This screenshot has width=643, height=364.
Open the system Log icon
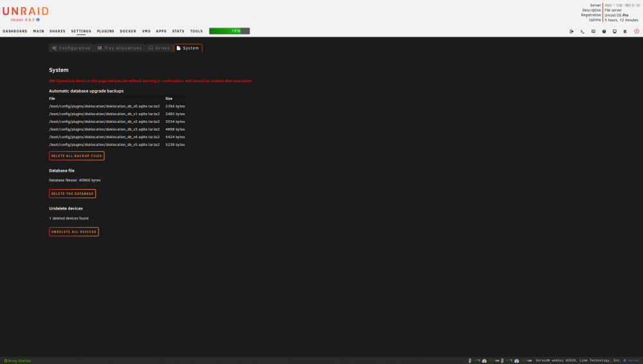[x=625, y=31]
